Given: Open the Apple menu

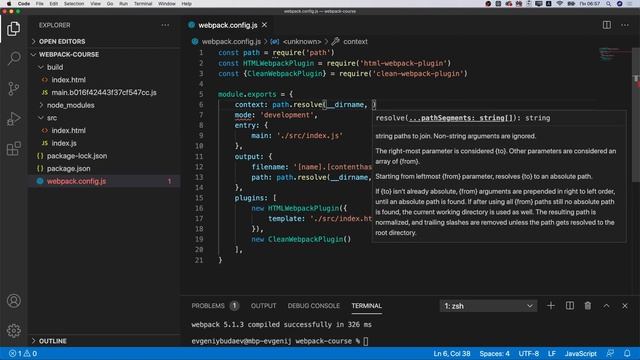Looking at the screenshot, I should tap(9, 4).
